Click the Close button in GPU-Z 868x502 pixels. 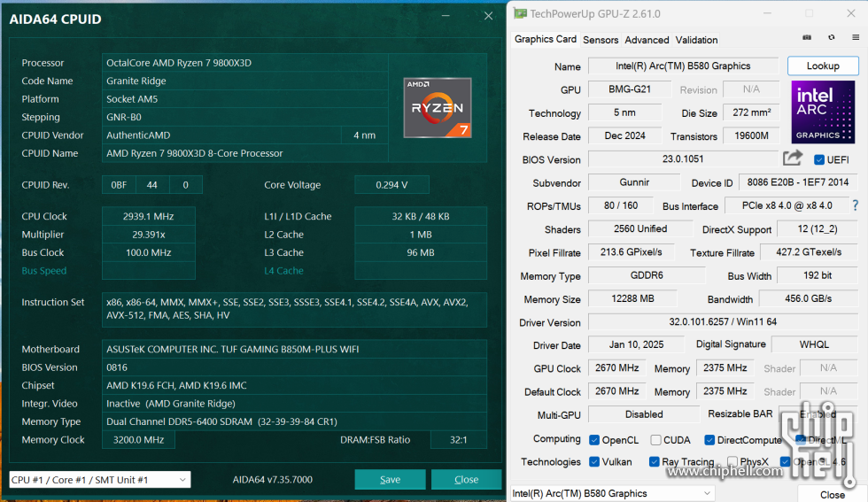pyautogui.click(x=832, y=494)
